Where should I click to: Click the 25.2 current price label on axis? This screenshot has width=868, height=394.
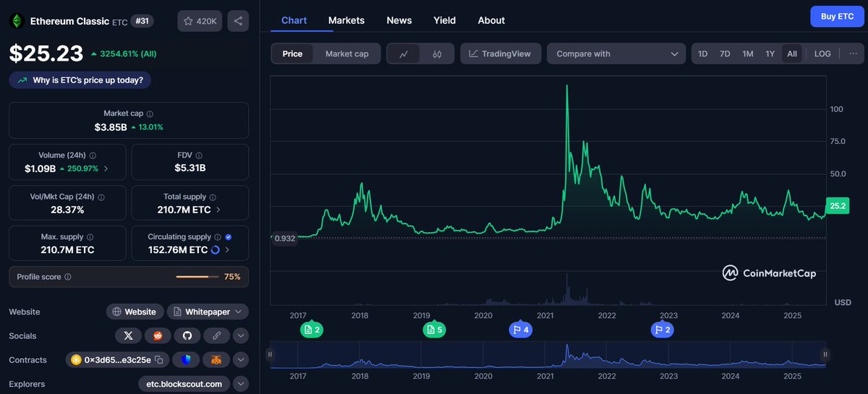pyautogui.click(x=838, y=206)
